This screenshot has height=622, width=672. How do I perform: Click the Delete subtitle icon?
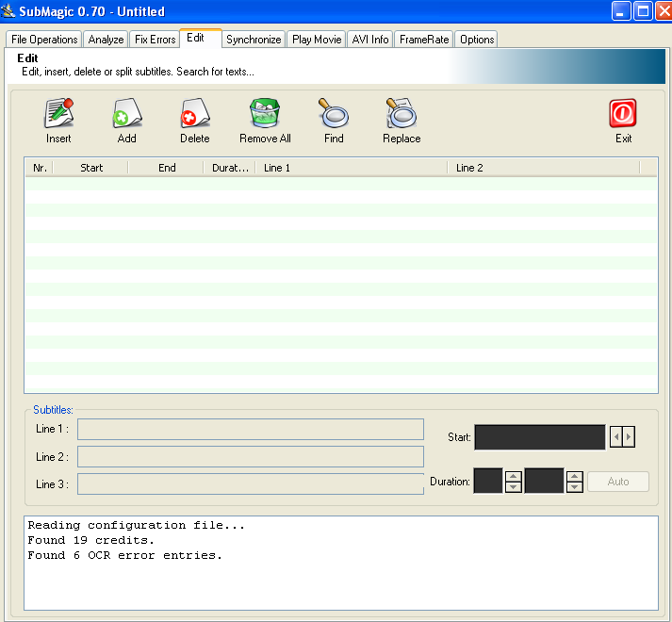pos(195,114)
